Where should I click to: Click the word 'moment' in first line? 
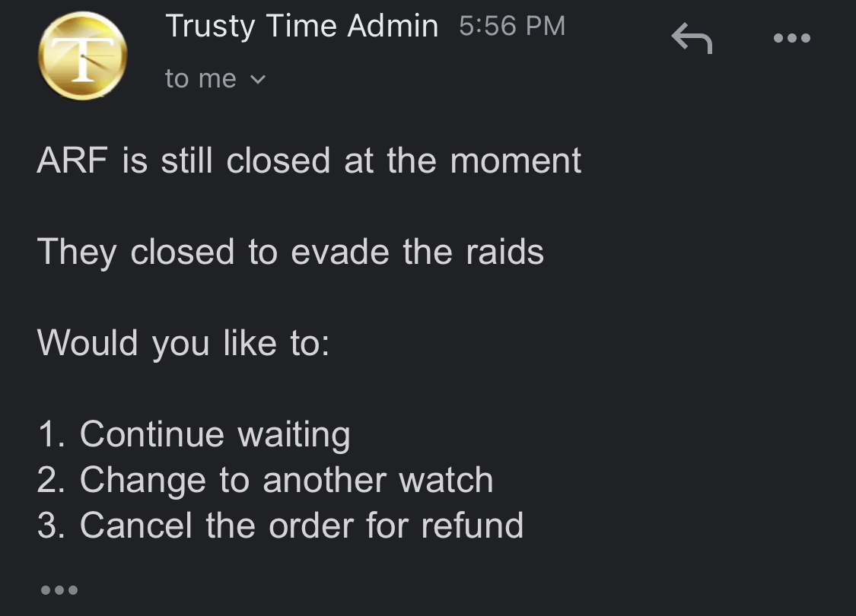(x=516, y=161)
